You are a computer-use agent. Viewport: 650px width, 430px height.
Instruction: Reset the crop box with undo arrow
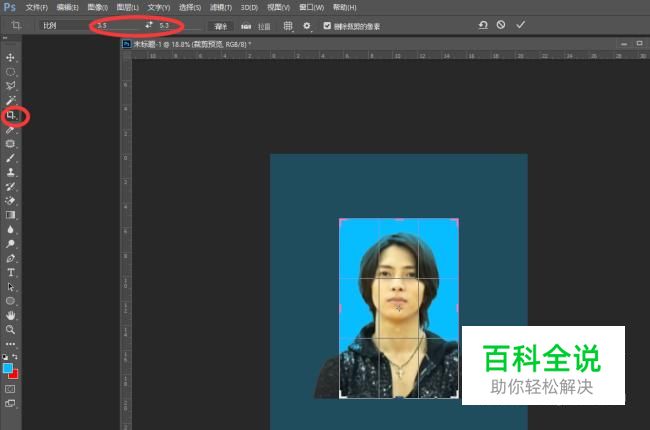(483, 25)
